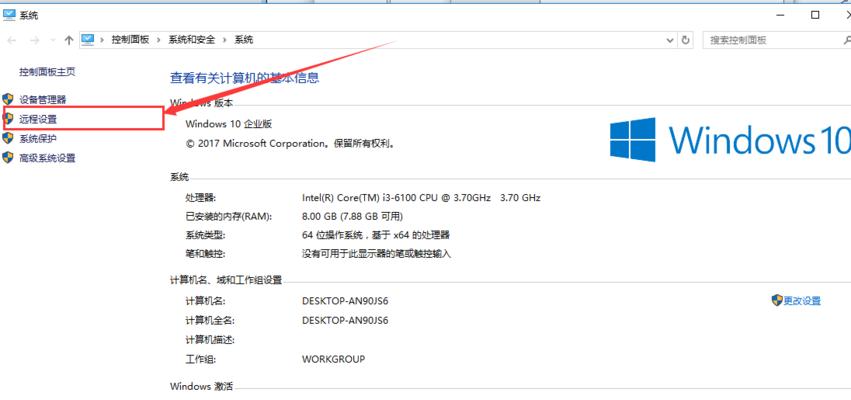Refresh the system page
Screen dimensions: 851x400
click(685, 40)
